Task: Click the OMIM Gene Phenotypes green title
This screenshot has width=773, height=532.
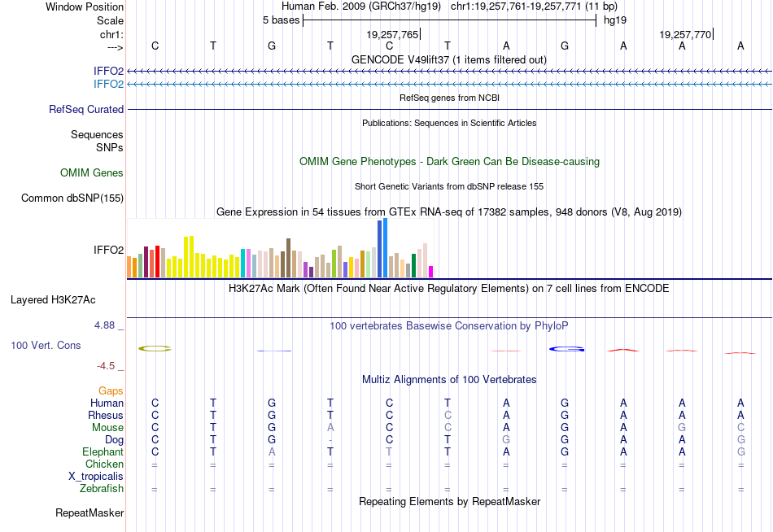Action: pyautogui.click(x=449, y=162)
